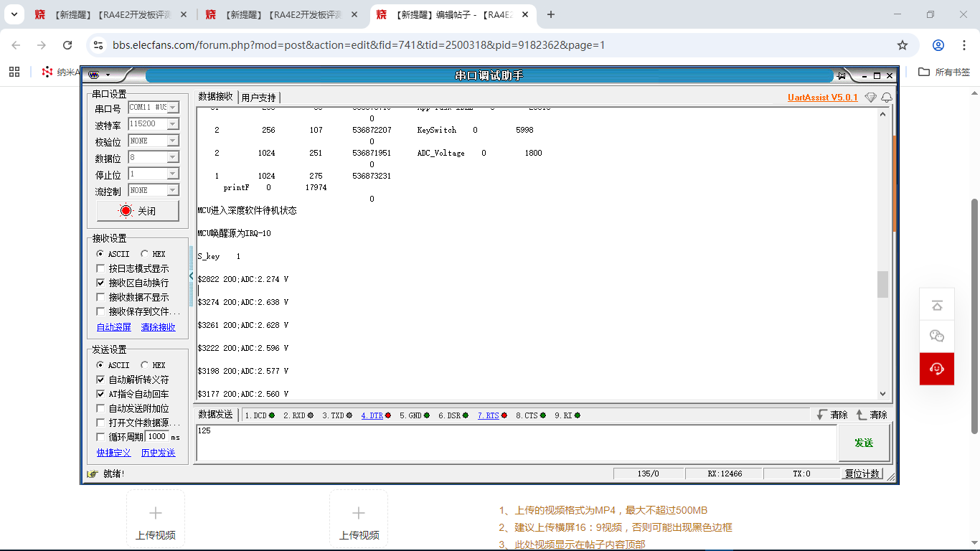Click the 清除接收 clear receive link
This screenshot has height=551, width=980.
158,327
